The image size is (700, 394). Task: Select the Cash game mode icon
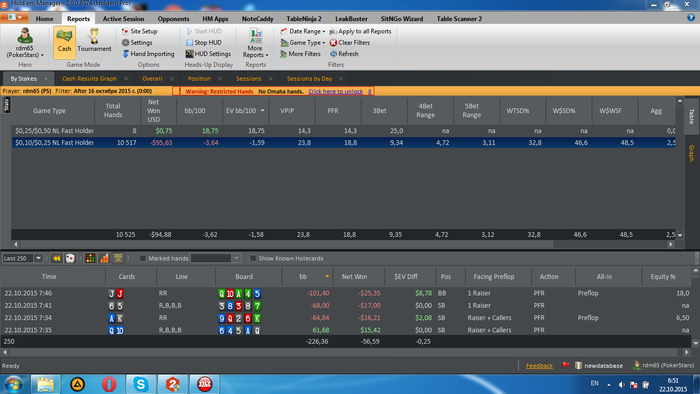pos(64,42)
